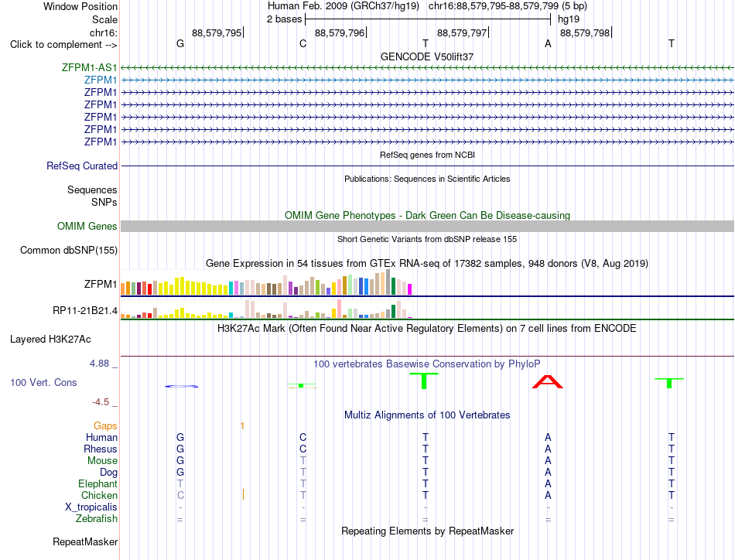Click the 100 vertebrates PhyloP conservation title

[x=427, y=364]
